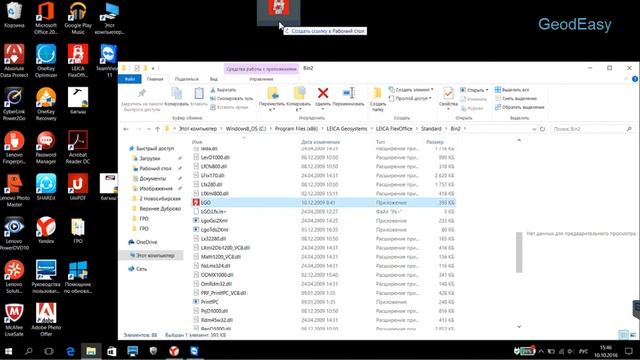Click the Up one level arrow
640x360 pixels.
[158, 129]
